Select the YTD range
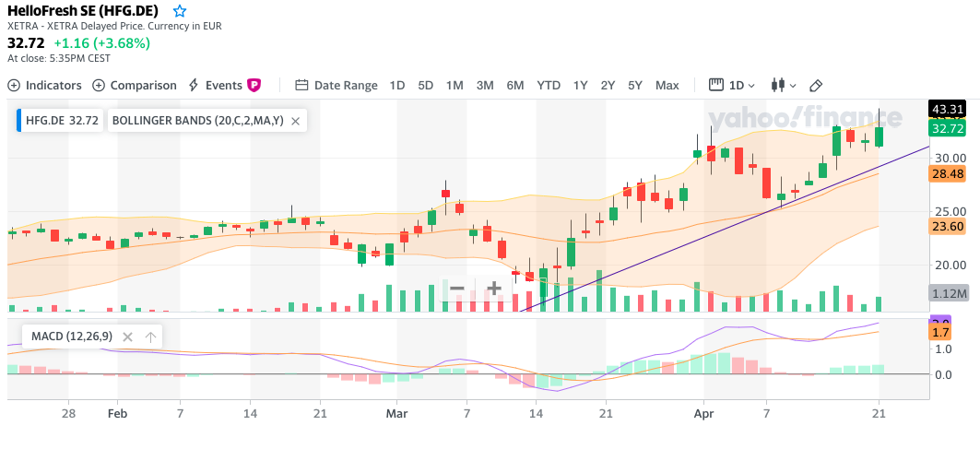The height and width of the screenshot is (449, 980). point(549,85)
